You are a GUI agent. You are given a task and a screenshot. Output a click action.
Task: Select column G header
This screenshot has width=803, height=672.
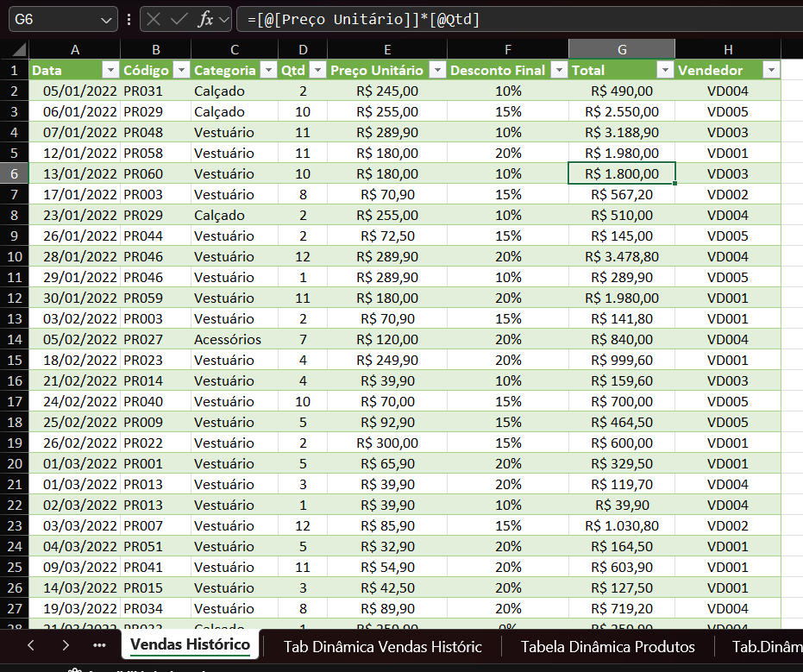click(x=622, y=50)
